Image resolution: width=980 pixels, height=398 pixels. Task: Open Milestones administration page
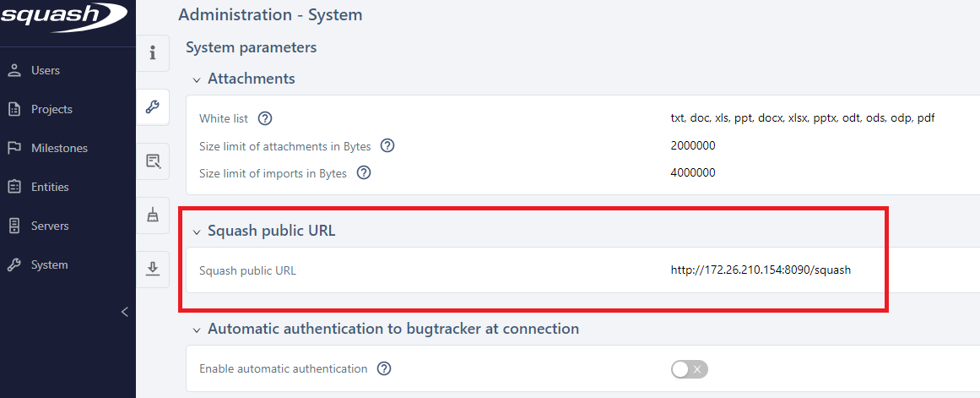pos(59,148)
